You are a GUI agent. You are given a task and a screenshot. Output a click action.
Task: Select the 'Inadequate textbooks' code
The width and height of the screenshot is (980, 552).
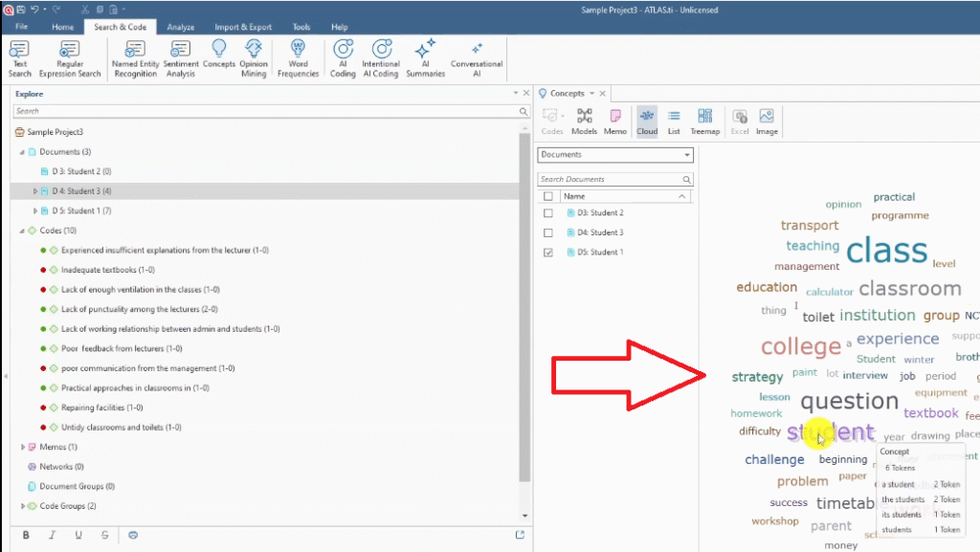(107, 270)
